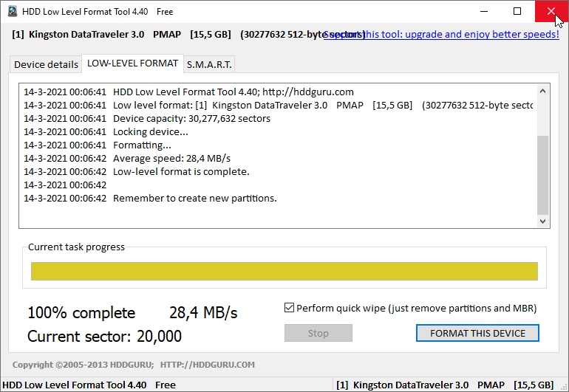569x392 pixels.
Task: Select the 'Locking device...' log line
Action: pos(150,132)
